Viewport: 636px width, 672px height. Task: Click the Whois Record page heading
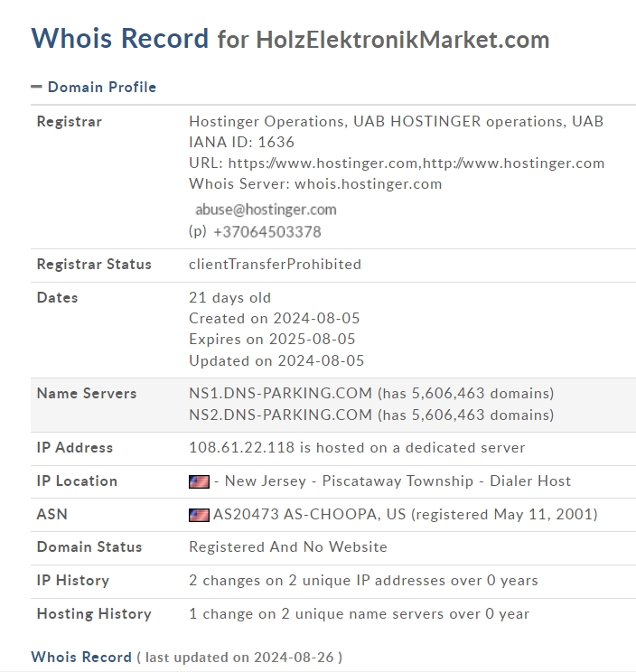click(x=119, y=38)
